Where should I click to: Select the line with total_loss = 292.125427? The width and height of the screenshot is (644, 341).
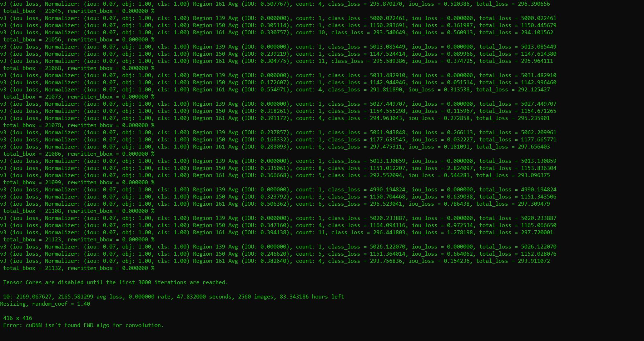275,90
